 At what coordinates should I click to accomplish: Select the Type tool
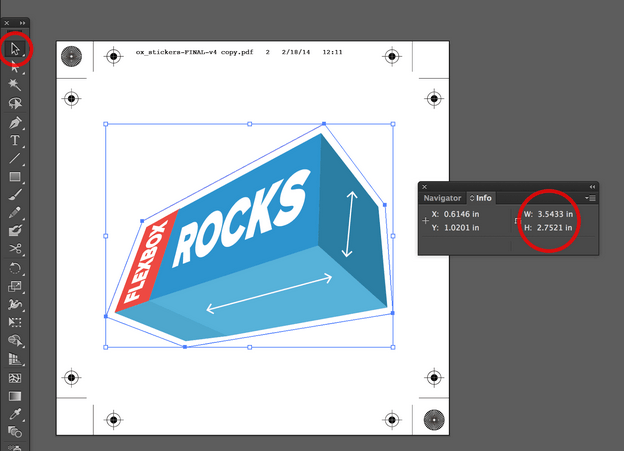tap(15, 140)
